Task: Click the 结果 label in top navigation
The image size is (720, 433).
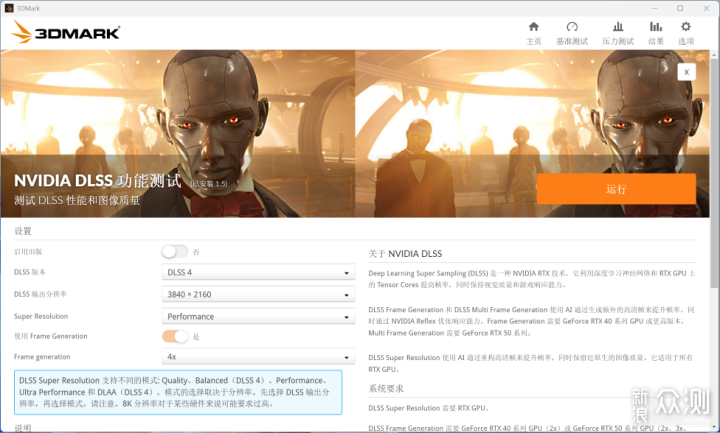Action: (x=656, y=41)
